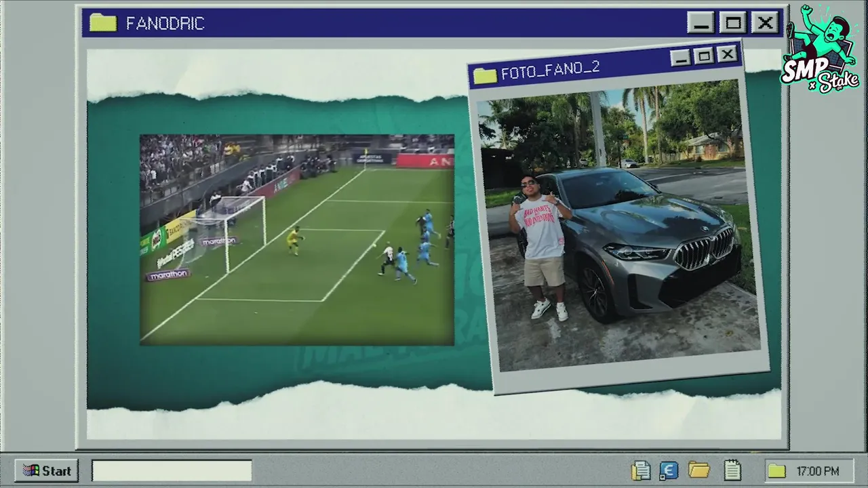
Task: Maximize the FOTO_FANO_2 window
Action: point(704,56)
